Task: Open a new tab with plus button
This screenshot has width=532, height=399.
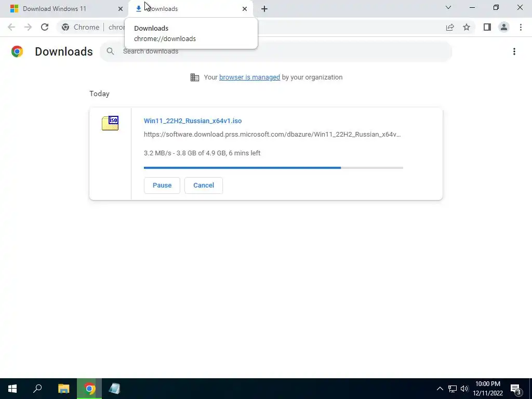Action: (264, 9)
